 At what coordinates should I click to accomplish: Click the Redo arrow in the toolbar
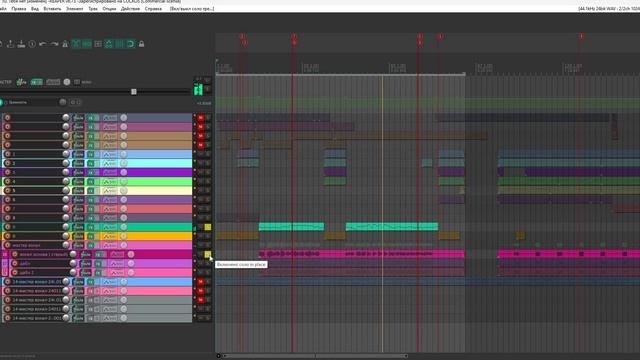pyautogui.click(x=54, y=44)
